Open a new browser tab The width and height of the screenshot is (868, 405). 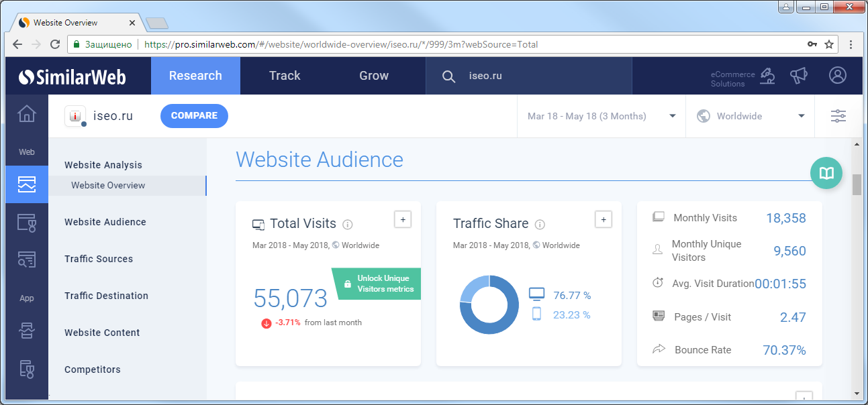[156, 23]
